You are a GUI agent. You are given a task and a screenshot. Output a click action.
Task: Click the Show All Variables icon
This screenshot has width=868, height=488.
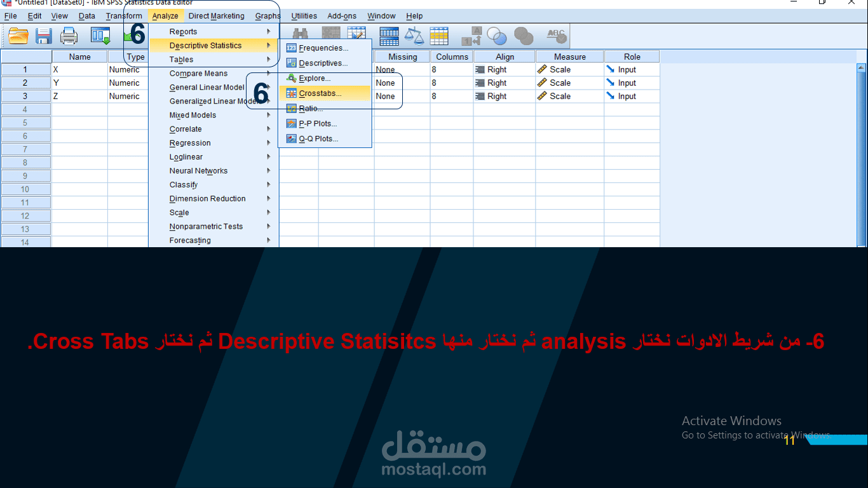[524, 36]
